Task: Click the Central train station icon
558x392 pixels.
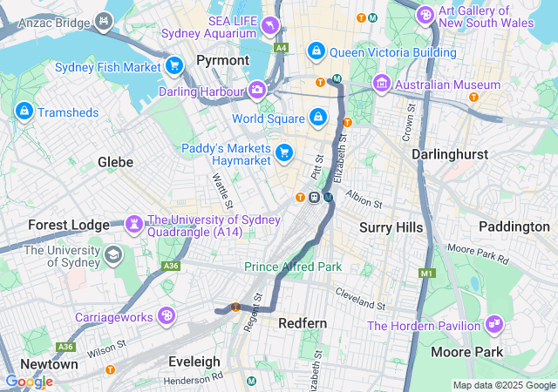Action: click(x=314, y=197)
